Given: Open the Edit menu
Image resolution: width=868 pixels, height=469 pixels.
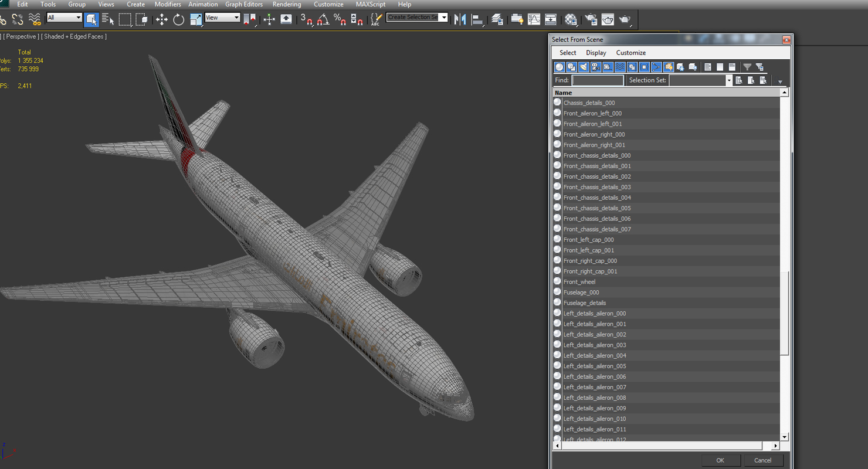Looking at the screenshot, I should coord(22,4).
